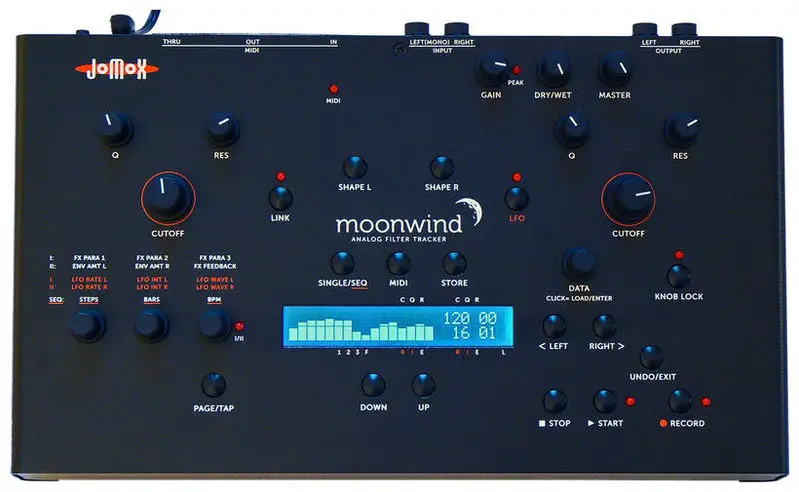Click the Data encoder knob
799x492 pixels.
(578, 263)
